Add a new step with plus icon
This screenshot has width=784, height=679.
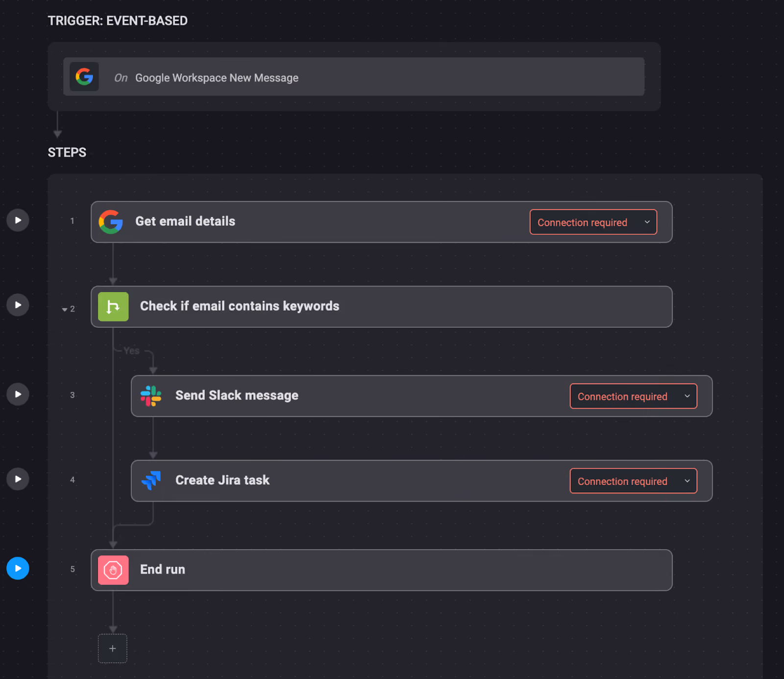point(113,649)
